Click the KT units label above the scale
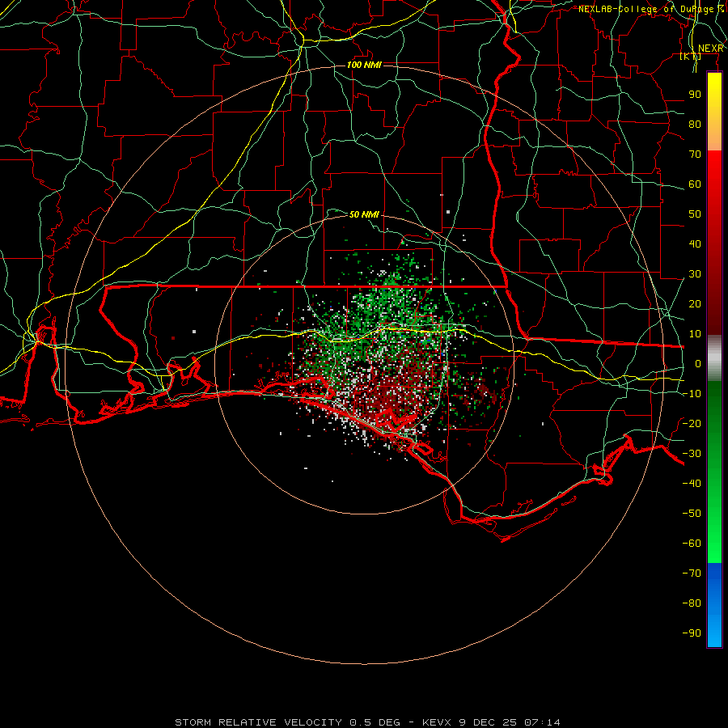 pos(691,57)
